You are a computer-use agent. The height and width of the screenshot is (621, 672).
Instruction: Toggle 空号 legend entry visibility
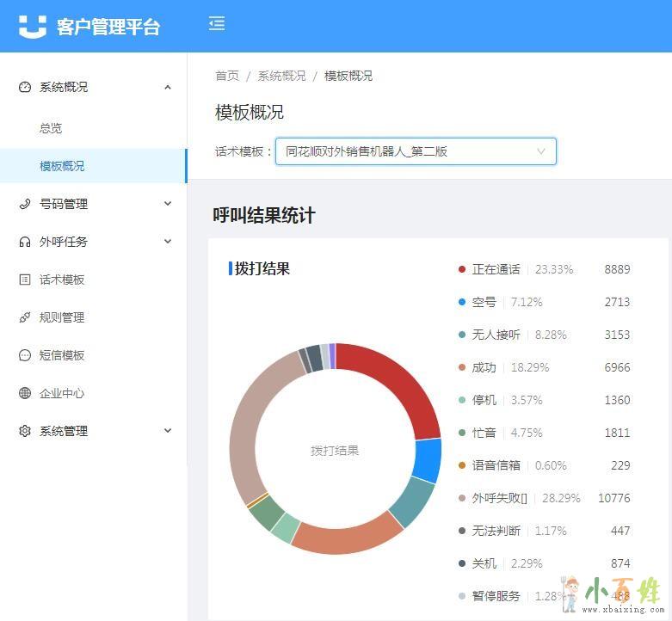(483, 302)
